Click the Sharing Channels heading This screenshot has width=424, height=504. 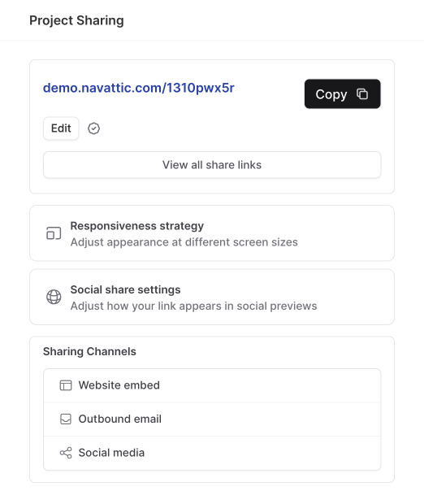pyautogui.click(x=89, y=351)
